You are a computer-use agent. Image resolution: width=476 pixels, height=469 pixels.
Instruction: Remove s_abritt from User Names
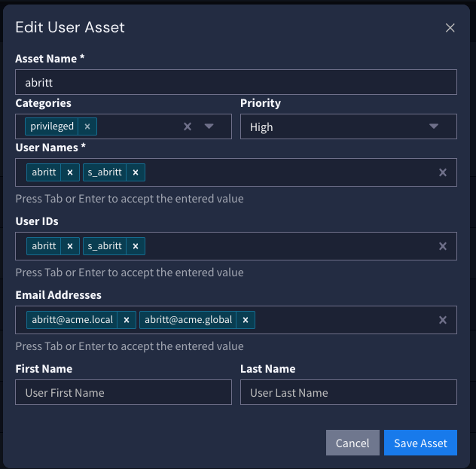[136, 172]
